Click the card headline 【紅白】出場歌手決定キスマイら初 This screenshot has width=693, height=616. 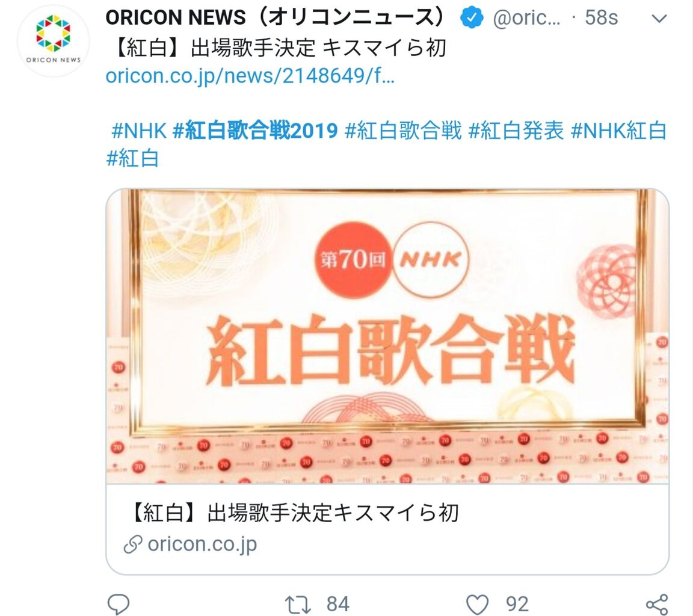[x=294, y=513]
